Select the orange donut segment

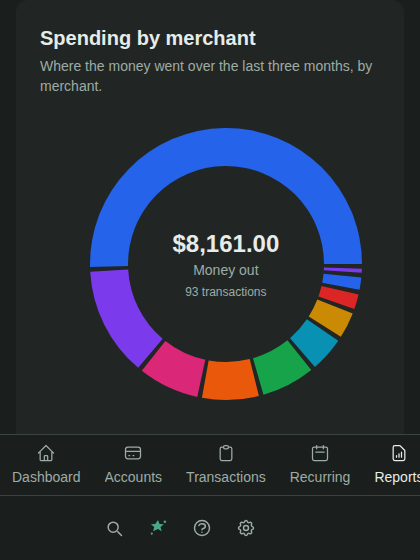tap(229, 380)
